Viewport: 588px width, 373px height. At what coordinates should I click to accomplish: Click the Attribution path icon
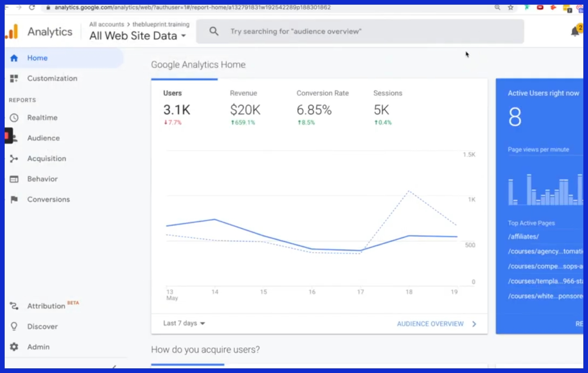click(x=14, y=306)
